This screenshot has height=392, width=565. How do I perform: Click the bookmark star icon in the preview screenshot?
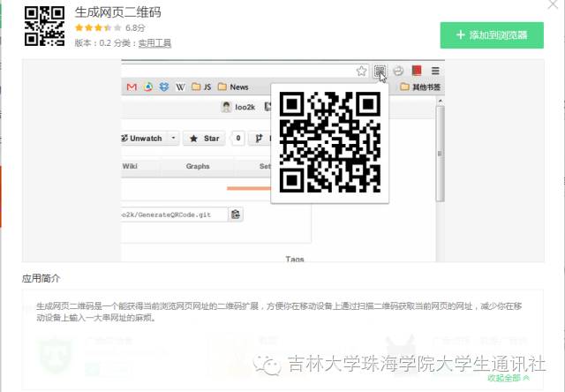[x=361, y=71]
